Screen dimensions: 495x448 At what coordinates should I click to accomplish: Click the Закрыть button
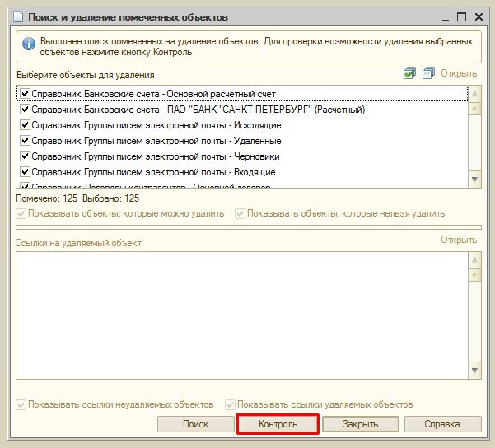pos(361,425)
